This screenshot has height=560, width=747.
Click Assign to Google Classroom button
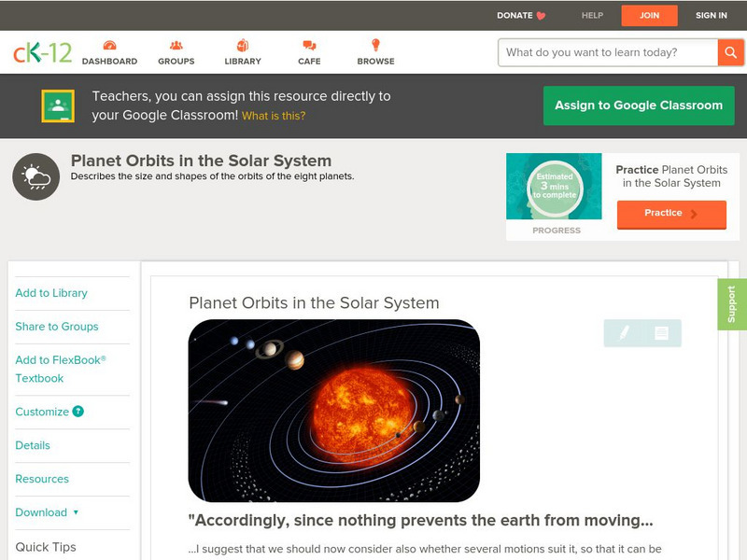[x=639, y=105]
